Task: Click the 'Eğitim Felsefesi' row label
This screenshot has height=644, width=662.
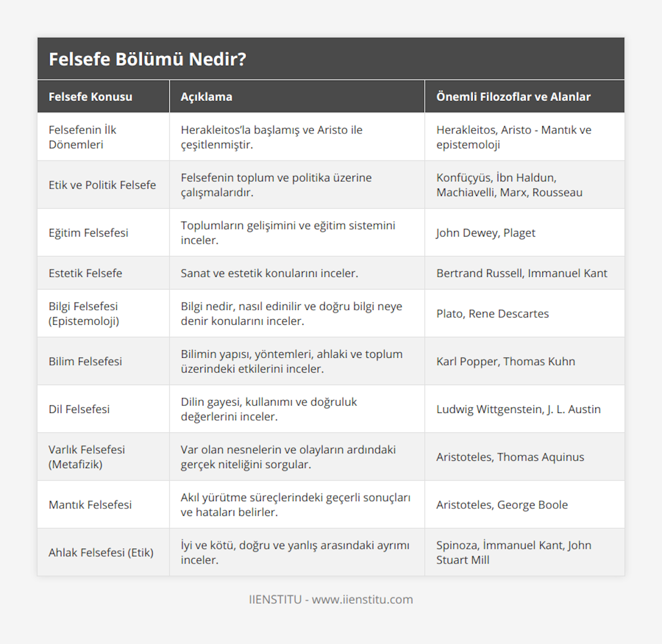Action: [x=88, y=233]
